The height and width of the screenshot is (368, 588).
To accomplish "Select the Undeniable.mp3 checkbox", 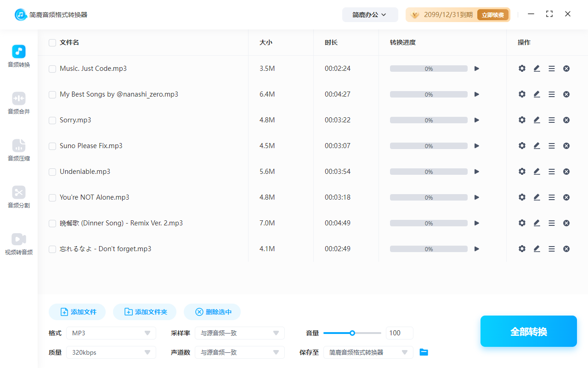I will [52, 172].
